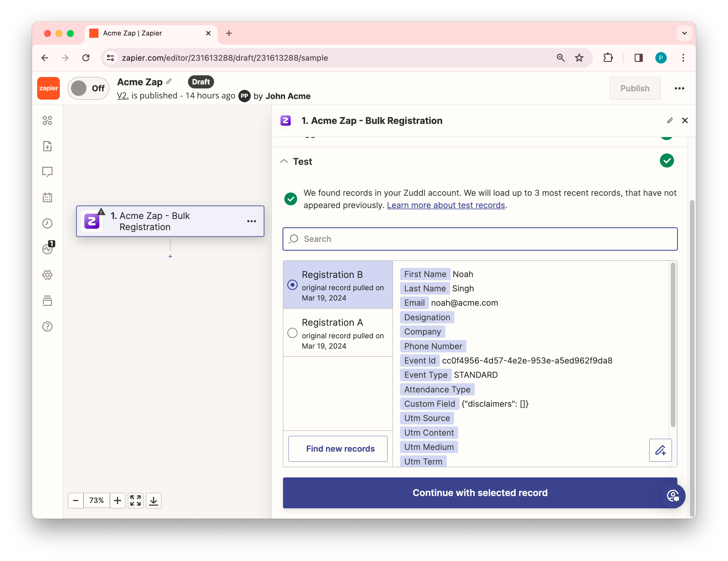
Task: Toggle the Zap Off switch
Action: [88, 88]
